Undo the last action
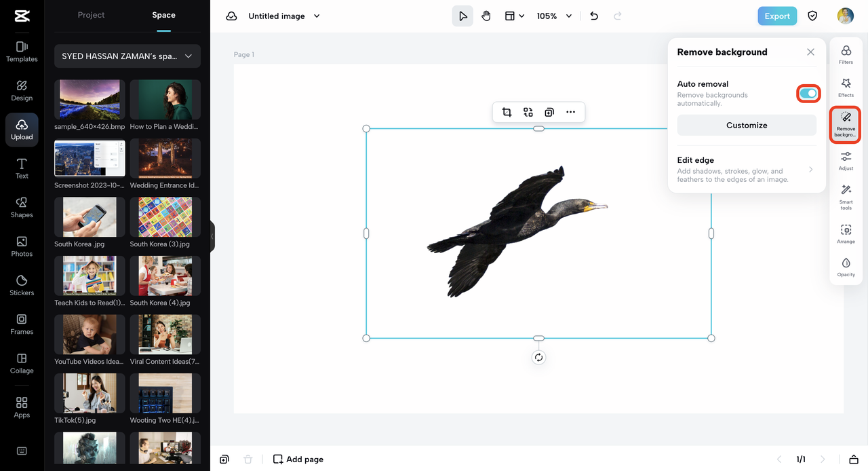Viewport: 868px width, 471px height. (594, 16)
